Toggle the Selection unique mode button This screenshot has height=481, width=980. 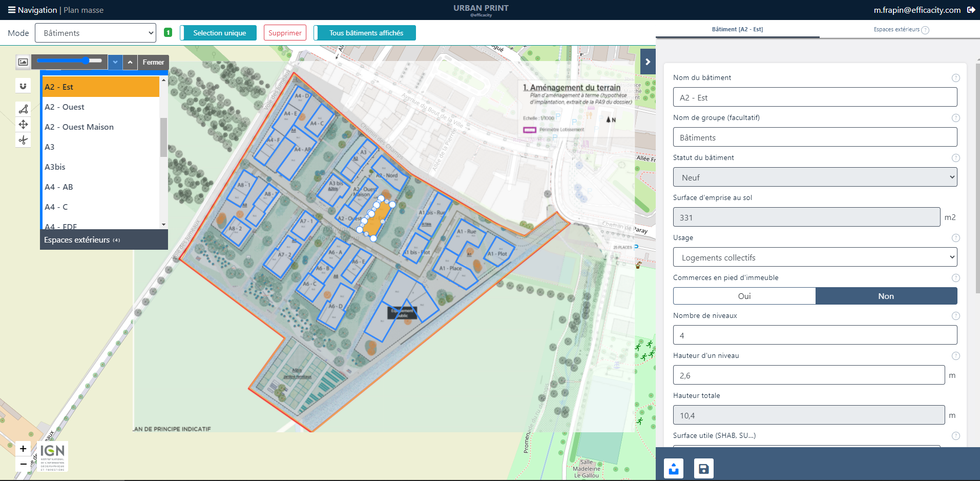[x=219, y=33]
